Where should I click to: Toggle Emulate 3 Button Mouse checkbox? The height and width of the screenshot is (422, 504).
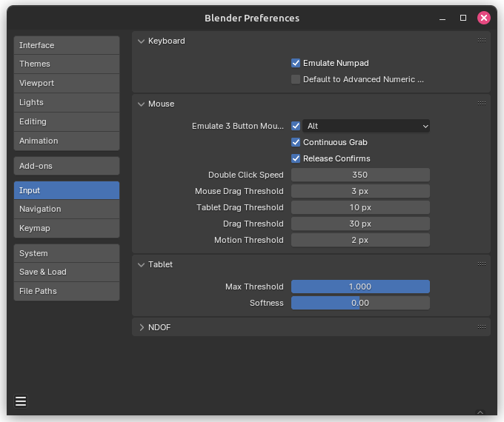pos(296,126)
